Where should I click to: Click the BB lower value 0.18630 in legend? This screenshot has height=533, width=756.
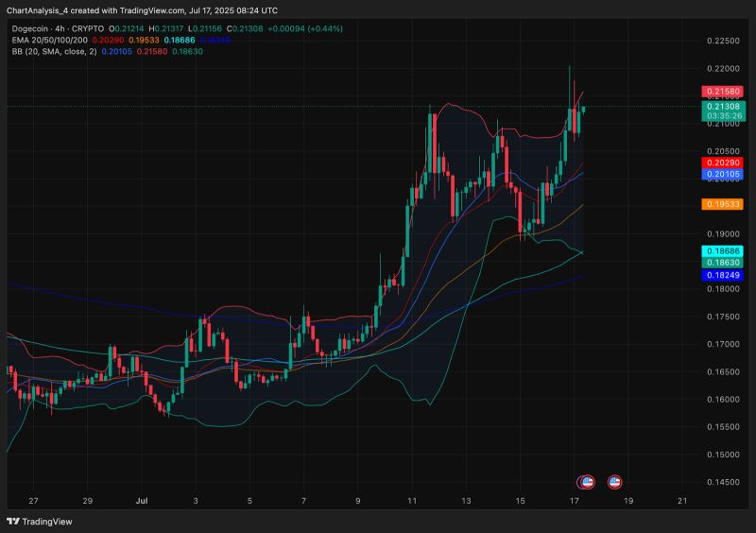click(187, 52)
